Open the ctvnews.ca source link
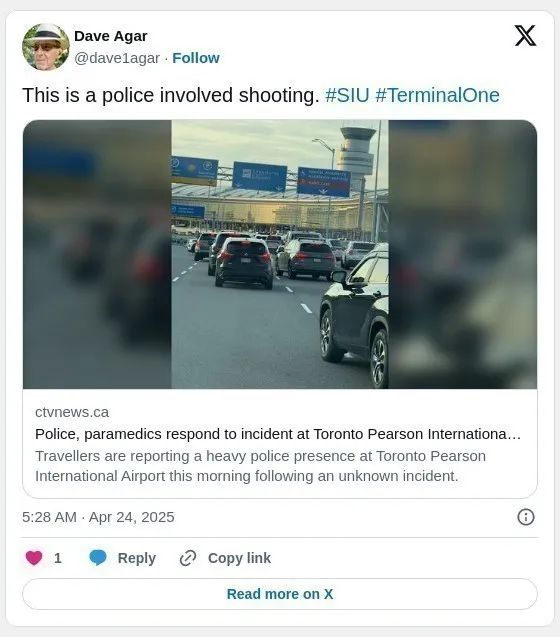560x637 pixels. tap(72, 412)
